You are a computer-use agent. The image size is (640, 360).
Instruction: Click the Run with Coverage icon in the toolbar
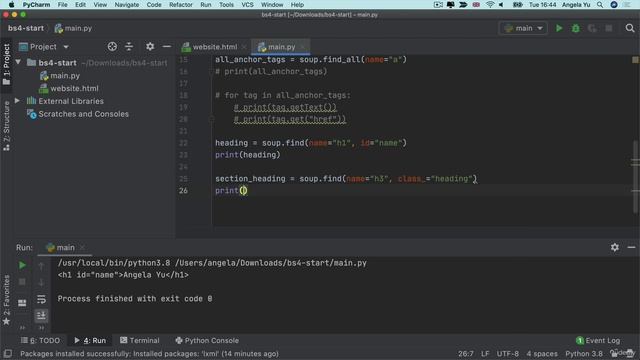(x=592, y=28)
